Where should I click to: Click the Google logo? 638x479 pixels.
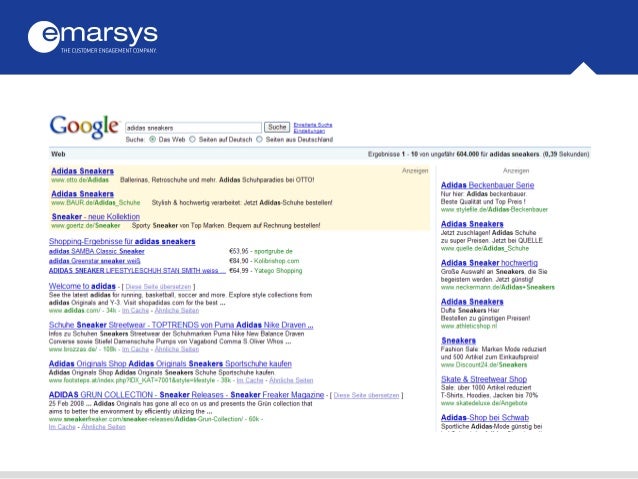[84, 127]
